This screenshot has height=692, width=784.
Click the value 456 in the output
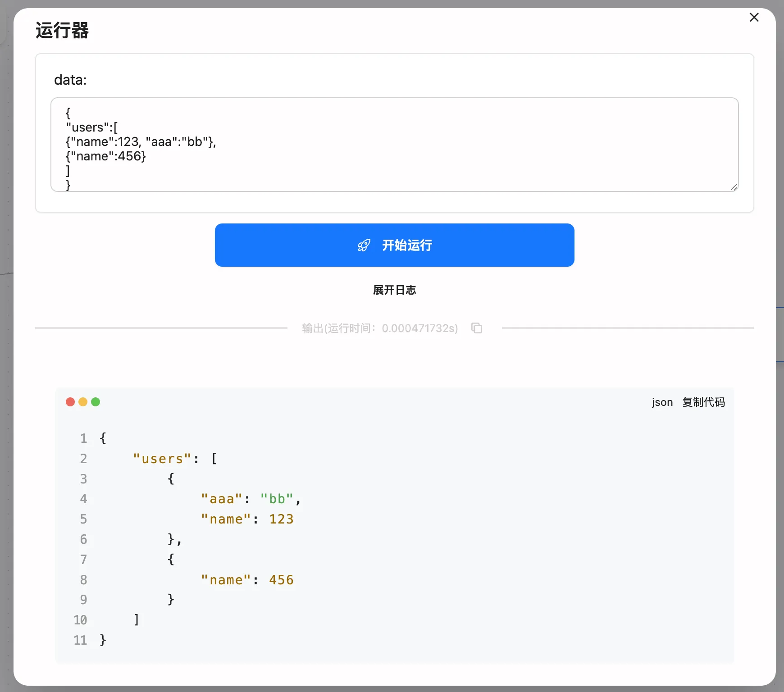pos(281,580)
